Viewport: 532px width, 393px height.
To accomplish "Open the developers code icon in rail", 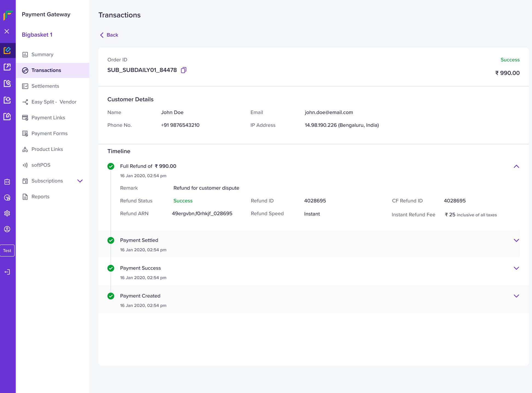I will 7,182.
